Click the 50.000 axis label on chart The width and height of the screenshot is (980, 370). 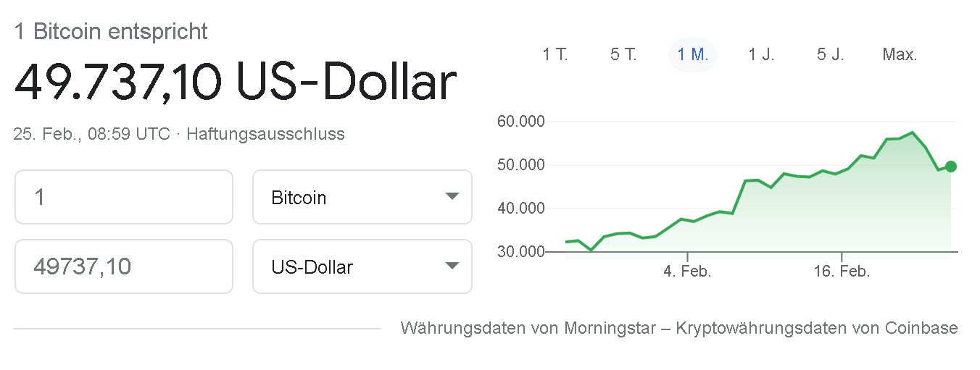pyautogui.click(x=520, y=164)
